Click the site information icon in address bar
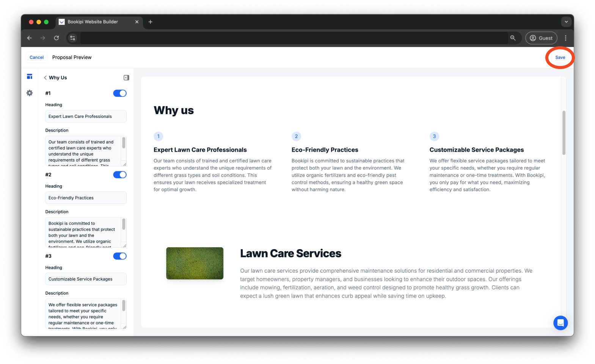Viewport: 595px width, 364px height. (73, 38)
